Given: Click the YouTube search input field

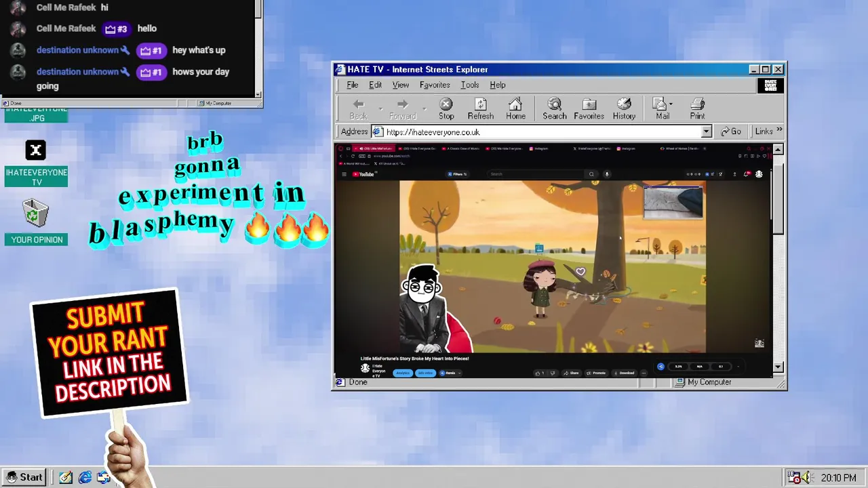Looking at the screenshot, I should coord(536,174).
